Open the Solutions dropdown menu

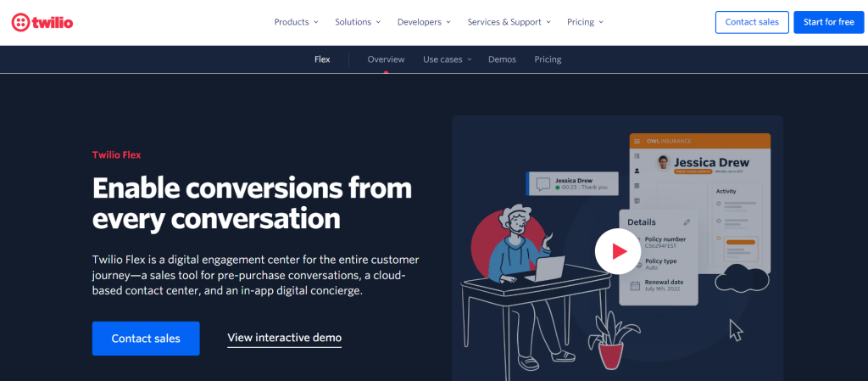(358, 22)
